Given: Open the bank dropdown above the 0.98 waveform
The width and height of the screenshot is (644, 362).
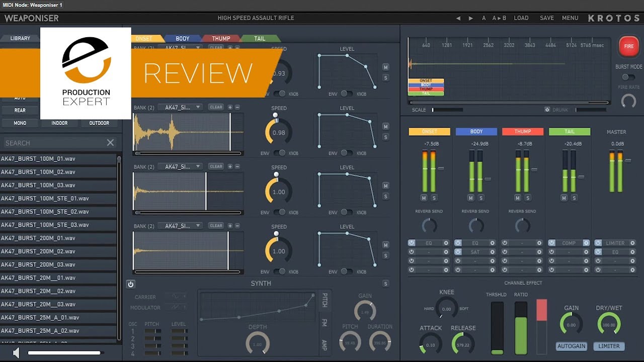Looking at the screenshot, I should point(180,107).
